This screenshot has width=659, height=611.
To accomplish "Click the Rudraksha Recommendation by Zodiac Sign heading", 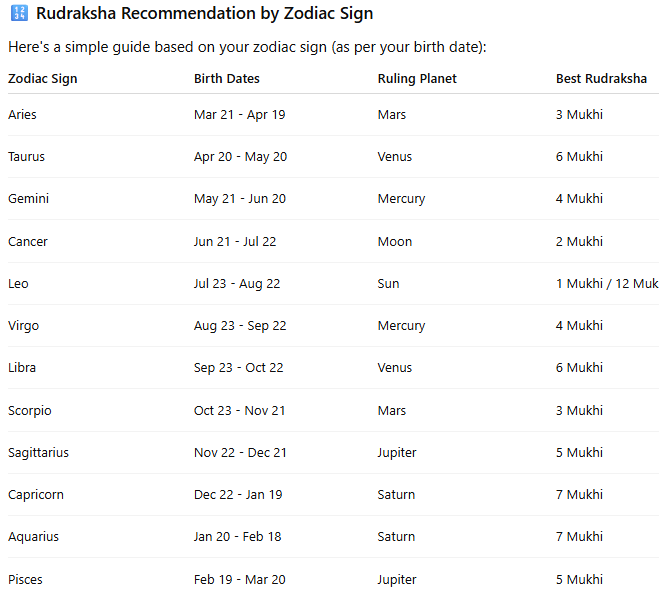I will [x=205, y=15].
